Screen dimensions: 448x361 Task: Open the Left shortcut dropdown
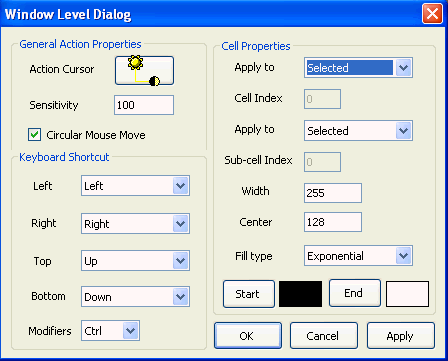[135, 186]
